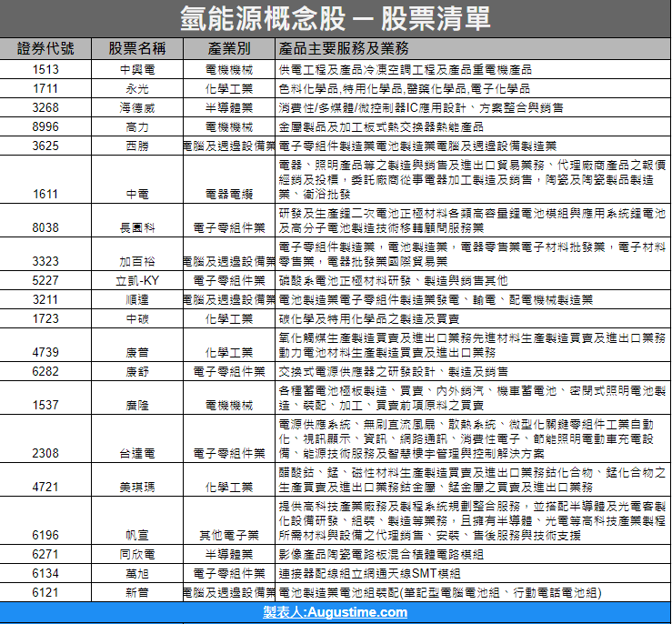Select stock code 2308
The image size is (672, 624).
coord(45,453)
